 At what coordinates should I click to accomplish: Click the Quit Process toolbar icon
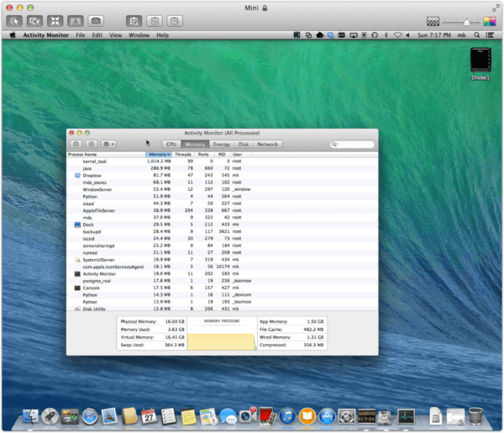[76, 145]
